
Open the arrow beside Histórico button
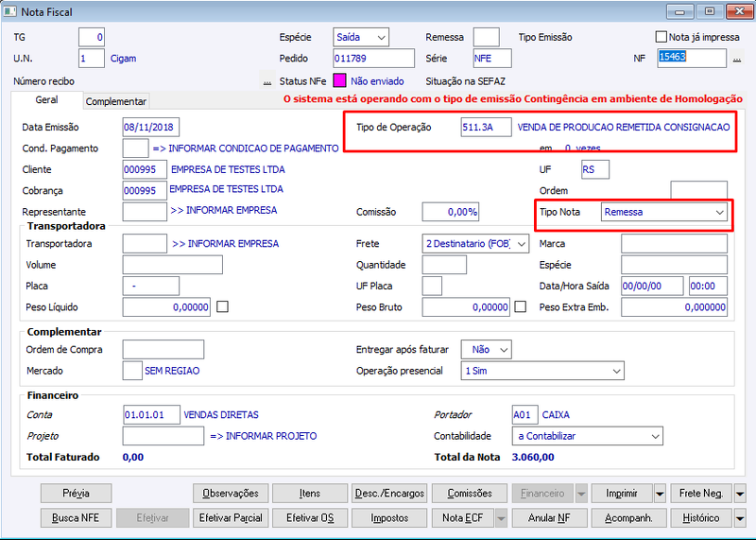[740, 518]
